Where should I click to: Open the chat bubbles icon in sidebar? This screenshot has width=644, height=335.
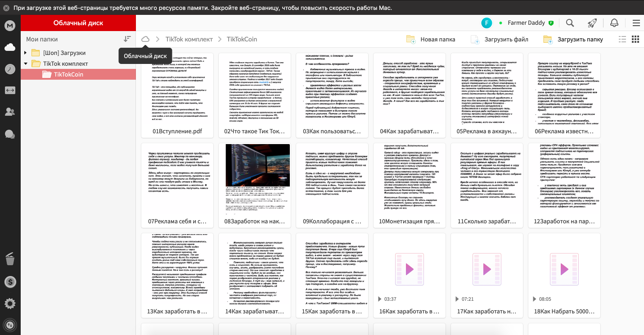point(10,134)
